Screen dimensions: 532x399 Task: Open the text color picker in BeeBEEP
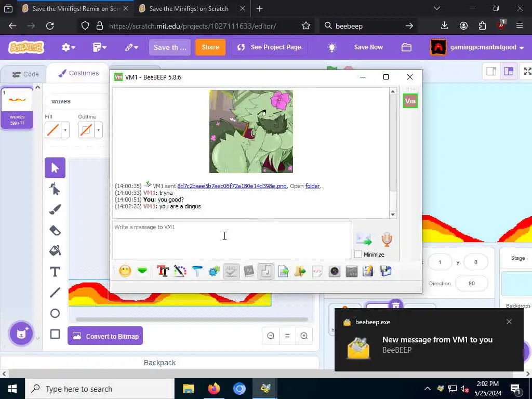click(180, 271)
